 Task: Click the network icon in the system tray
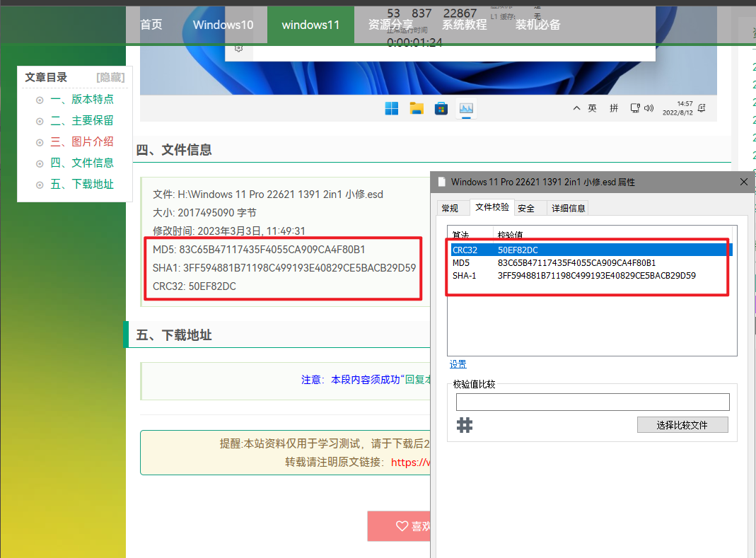pyautogui.click(x=636, y=107)
